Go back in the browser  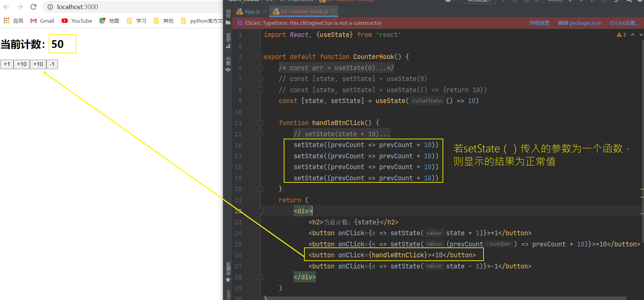pyautogui.click(x=6, y=7)
